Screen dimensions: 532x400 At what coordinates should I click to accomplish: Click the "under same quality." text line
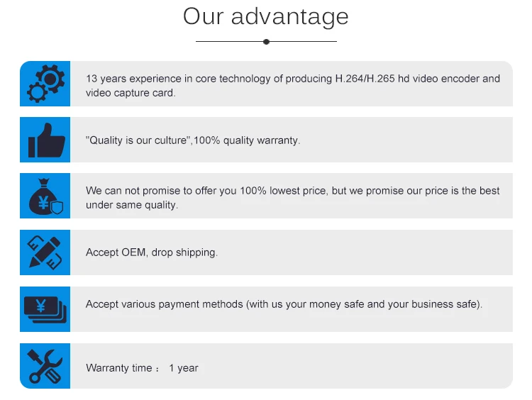132,205
